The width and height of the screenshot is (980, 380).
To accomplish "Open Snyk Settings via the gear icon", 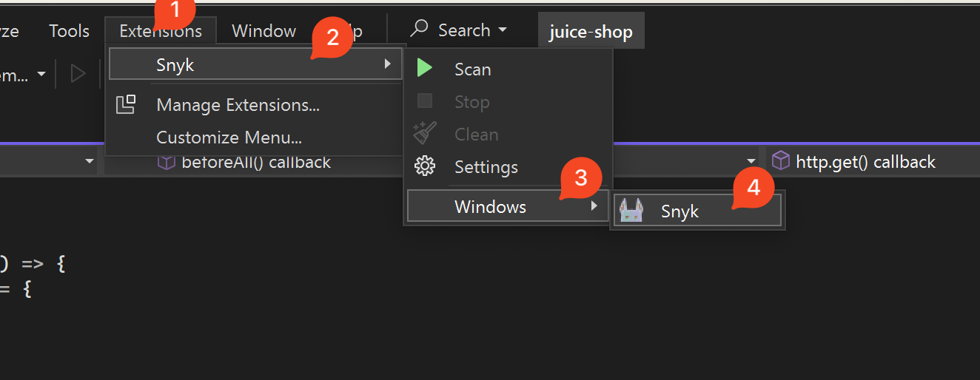I will coord(424,166).
